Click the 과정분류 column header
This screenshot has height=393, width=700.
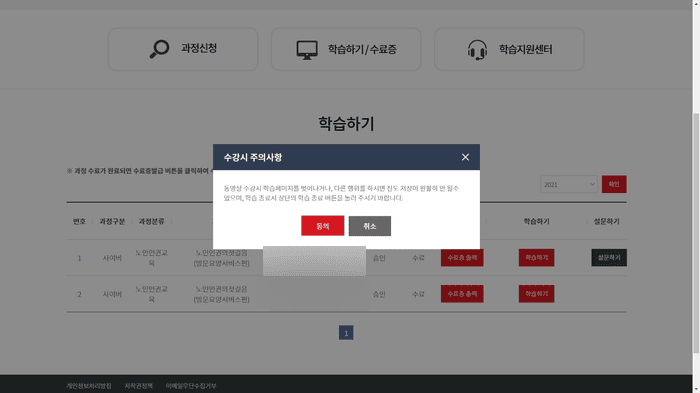[151, 222]
